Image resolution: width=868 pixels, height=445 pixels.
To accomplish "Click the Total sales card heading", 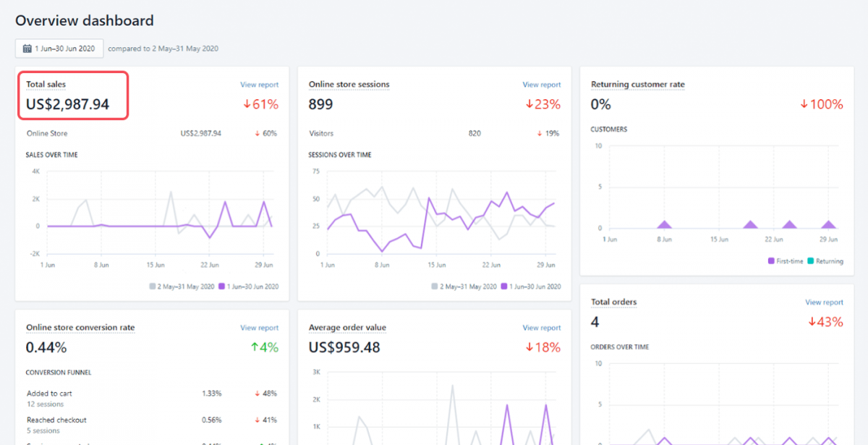I will point(46,85).
